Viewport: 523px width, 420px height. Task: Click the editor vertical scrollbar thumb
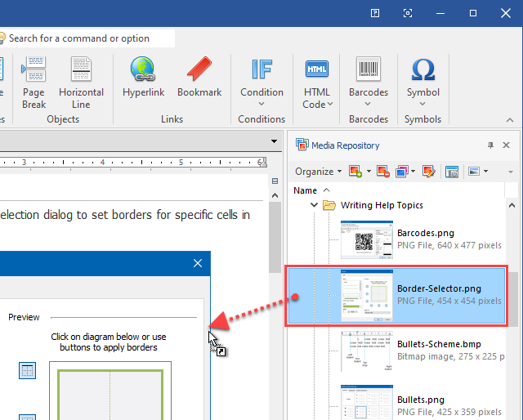click(275, 238)
